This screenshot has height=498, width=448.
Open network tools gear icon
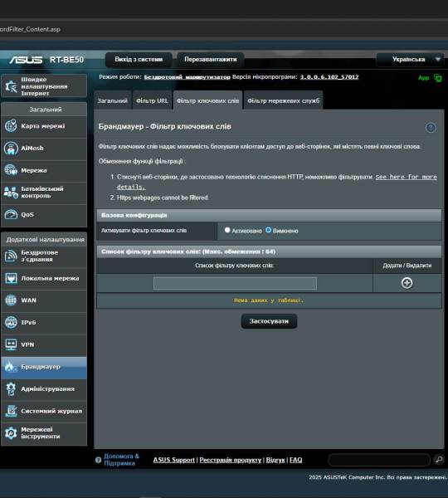11,433
